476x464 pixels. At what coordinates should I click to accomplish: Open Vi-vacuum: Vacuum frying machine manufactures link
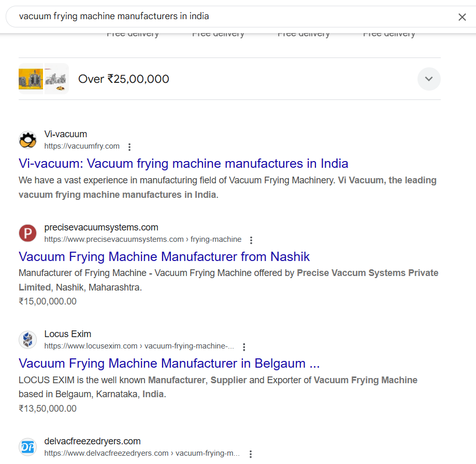coord(183,164)
